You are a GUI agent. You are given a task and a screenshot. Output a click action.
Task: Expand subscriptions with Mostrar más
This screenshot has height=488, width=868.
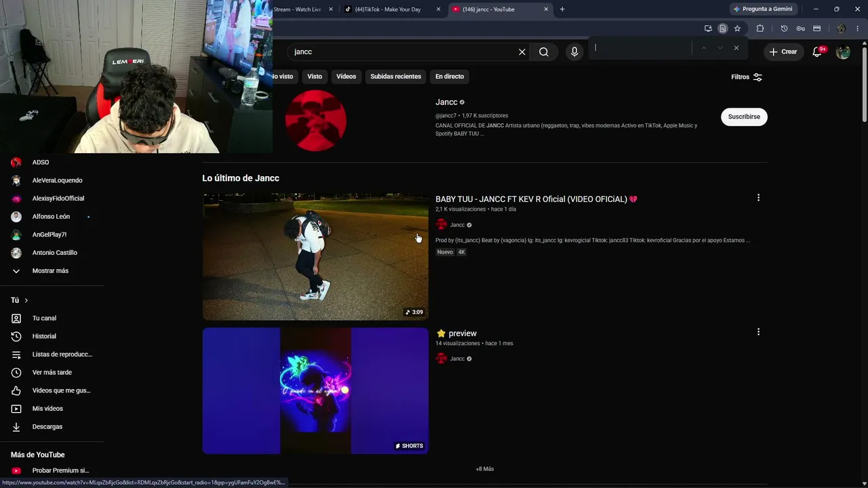[52, 271]
